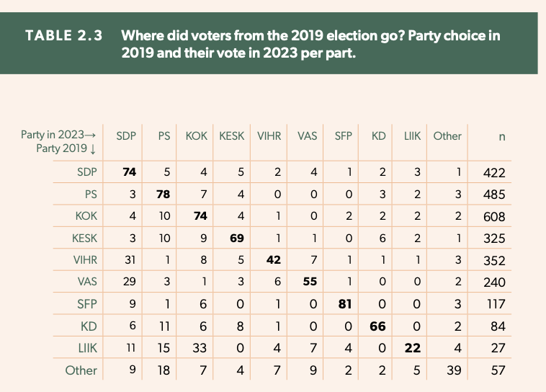Select the KOK column header
Screen dimensions: 546x392
(x=197, y=136)
